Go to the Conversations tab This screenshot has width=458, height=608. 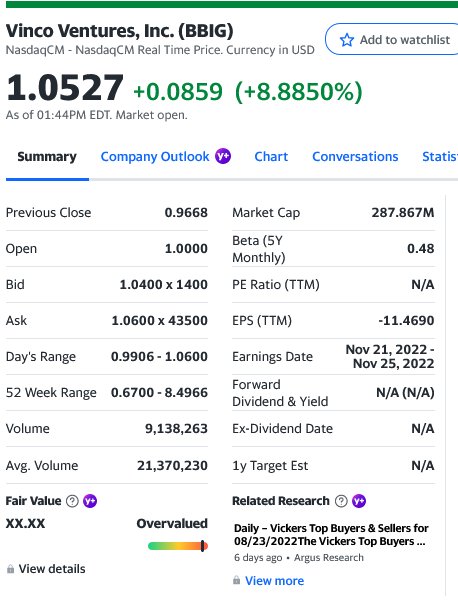pos(355,157)
